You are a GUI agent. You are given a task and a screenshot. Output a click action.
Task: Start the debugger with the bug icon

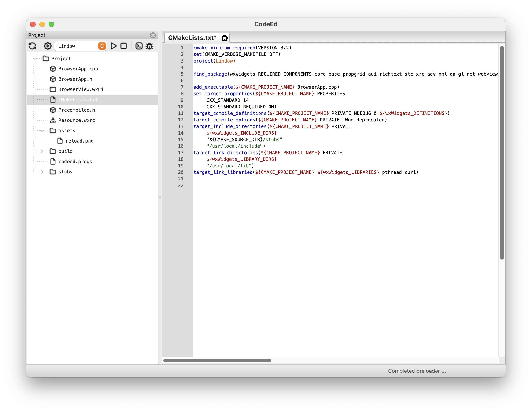point(150,46)
